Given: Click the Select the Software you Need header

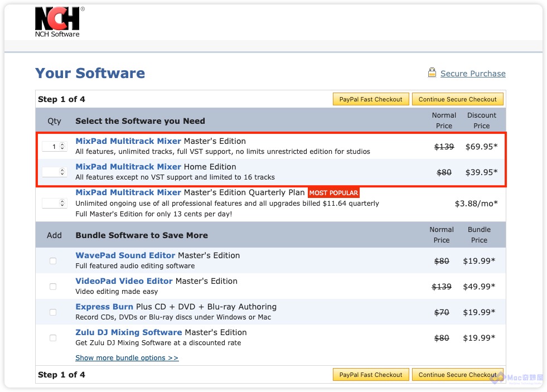Looking at the screenshot, I should point(141,121).
